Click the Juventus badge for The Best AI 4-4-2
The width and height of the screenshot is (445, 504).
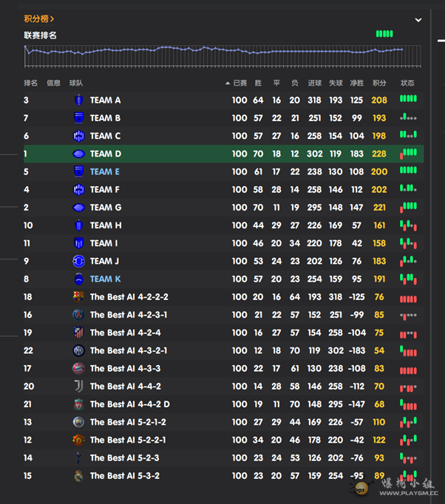click(x=79, y=386)
